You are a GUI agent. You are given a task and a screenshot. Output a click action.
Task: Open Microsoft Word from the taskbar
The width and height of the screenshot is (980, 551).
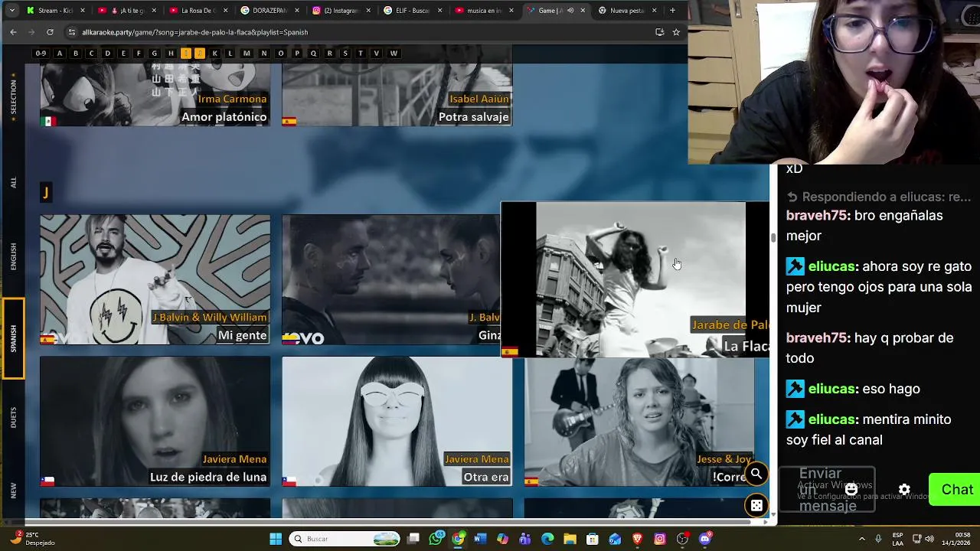(480, 539)
